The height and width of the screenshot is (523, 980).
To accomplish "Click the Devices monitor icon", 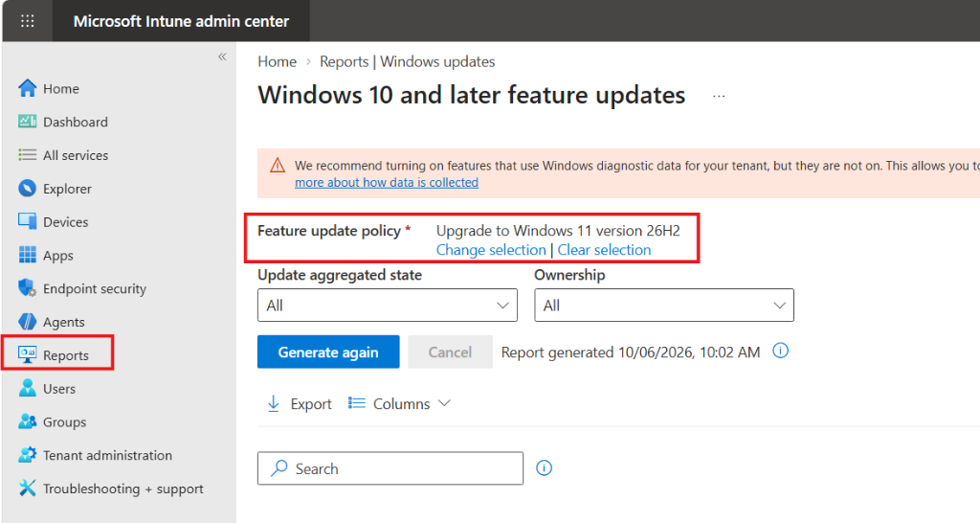I will pyautogui.click(x=27, y=221).
